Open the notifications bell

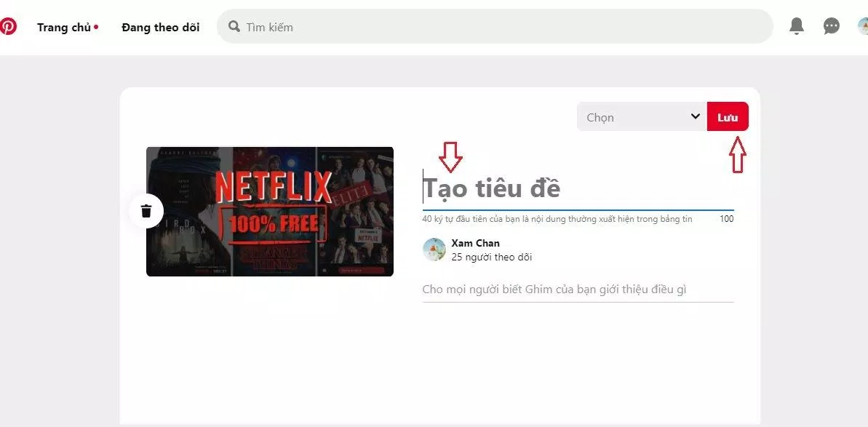click(797, 26)
